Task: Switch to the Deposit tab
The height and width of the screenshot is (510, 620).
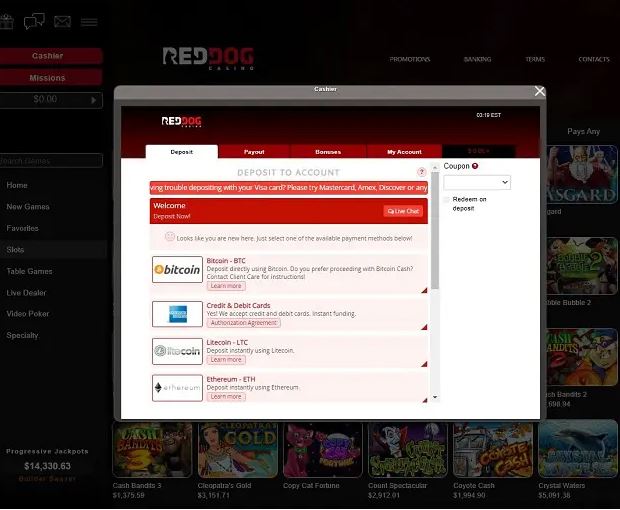Action: click(181, 152)
